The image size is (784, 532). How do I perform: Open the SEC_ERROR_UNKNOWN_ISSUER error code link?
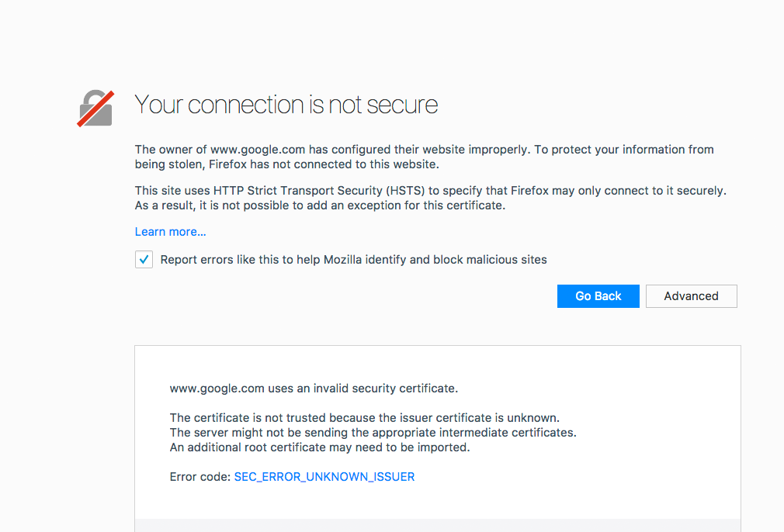[x=324, y=477]
